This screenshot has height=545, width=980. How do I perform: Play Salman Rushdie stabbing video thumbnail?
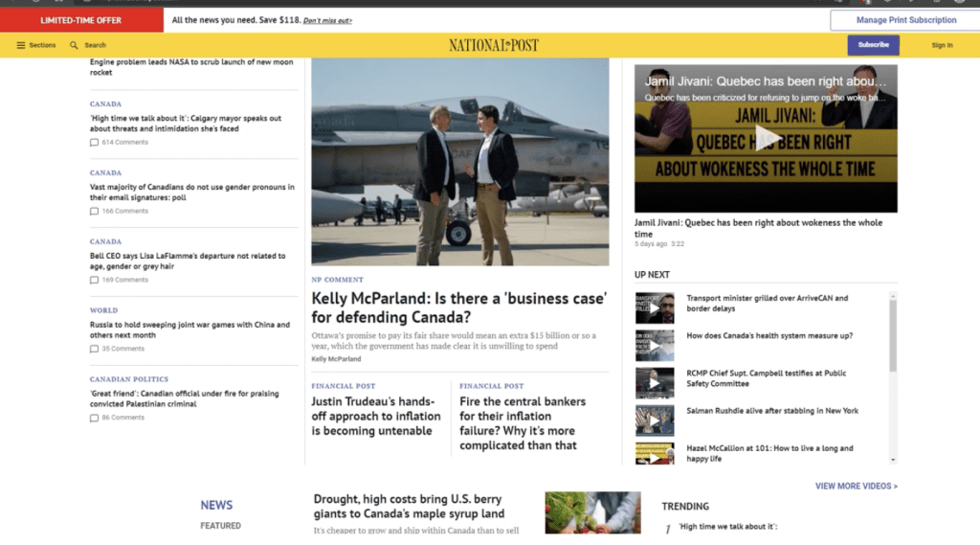655,420
